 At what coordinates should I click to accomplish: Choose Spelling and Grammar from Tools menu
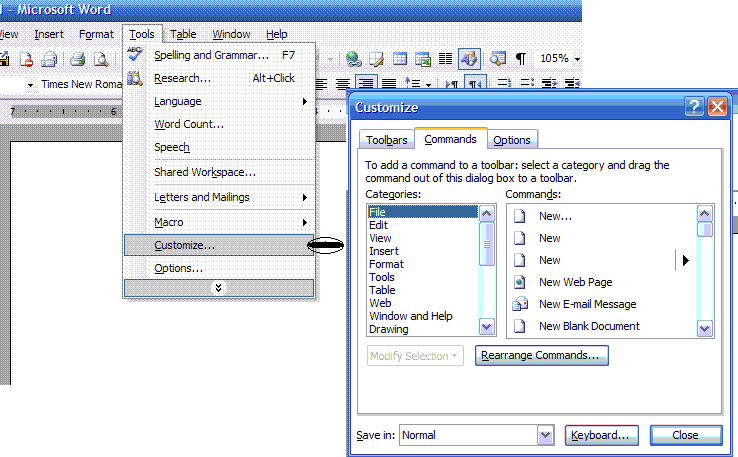coord(219,55)
